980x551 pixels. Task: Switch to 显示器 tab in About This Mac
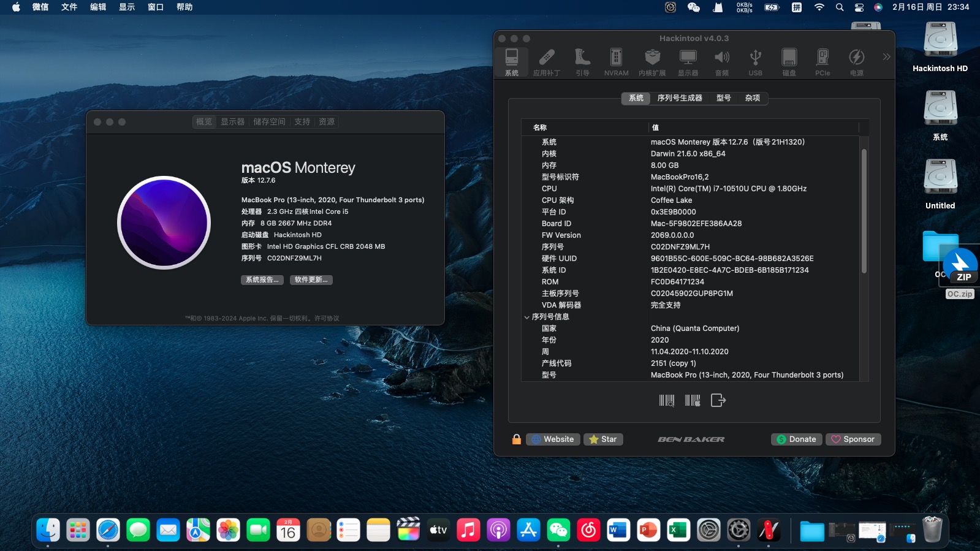(233, 122)
